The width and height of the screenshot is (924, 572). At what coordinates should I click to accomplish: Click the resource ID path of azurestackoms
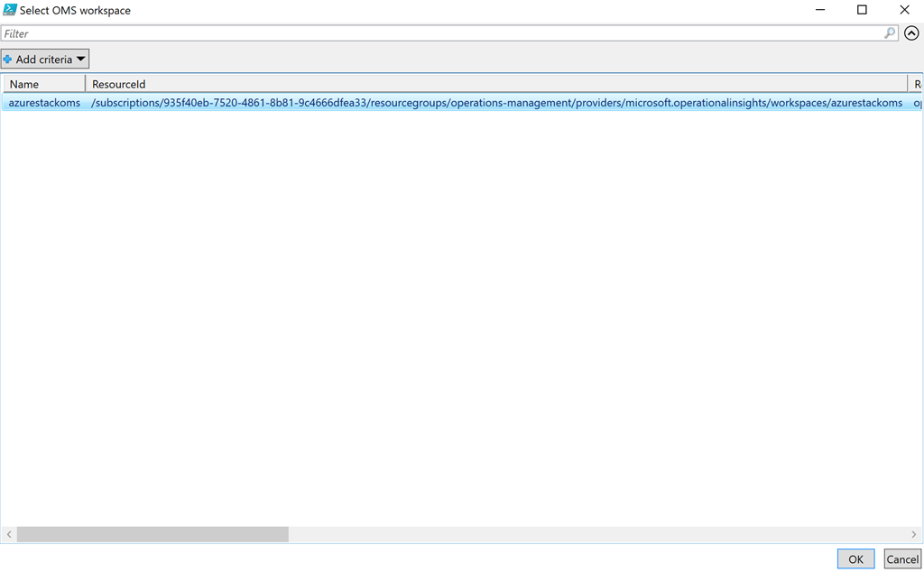(496, 103)
